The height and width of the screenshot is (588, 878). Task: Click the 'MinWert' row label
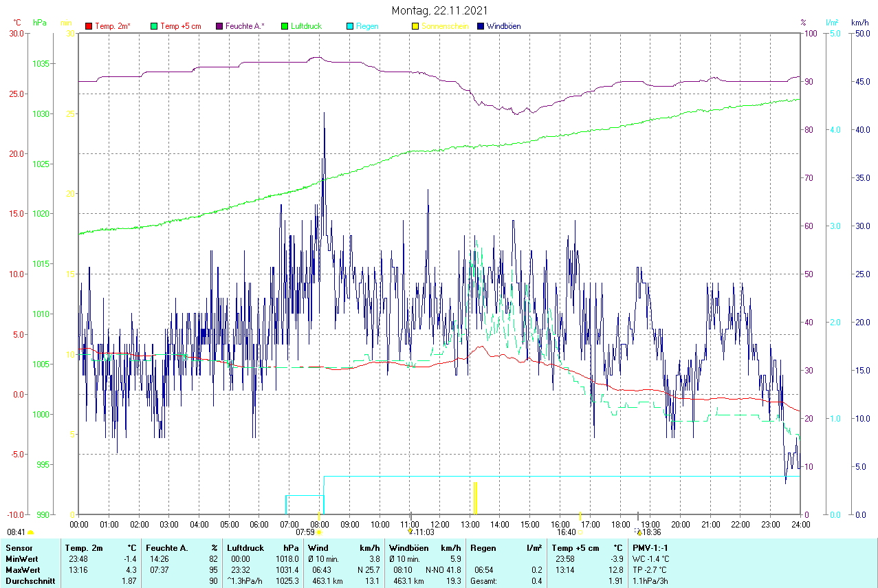(21, 559)
